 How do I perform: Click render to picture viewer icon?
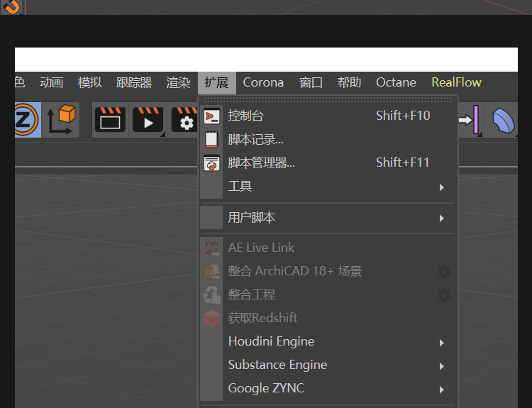point(148,119)
